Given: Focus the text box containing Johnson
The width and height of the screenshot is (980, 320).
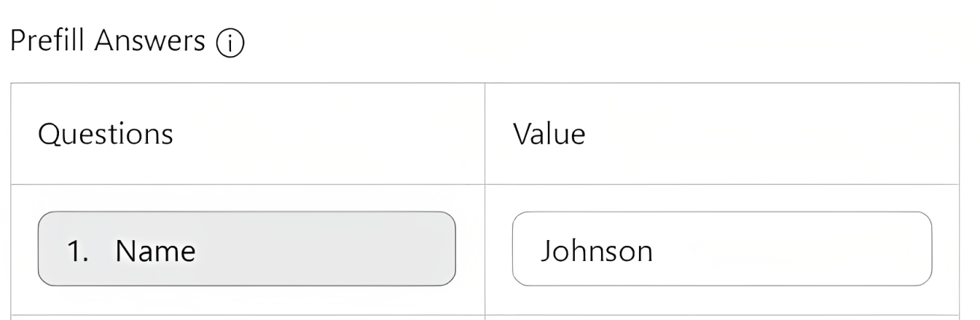Looking at the screenshot, I should tap(722, 249).
